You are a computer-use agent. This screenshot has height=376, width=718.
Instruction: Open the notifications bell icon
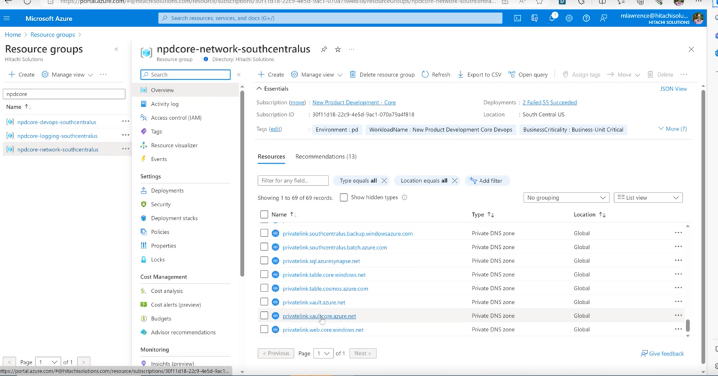(552, 18)
